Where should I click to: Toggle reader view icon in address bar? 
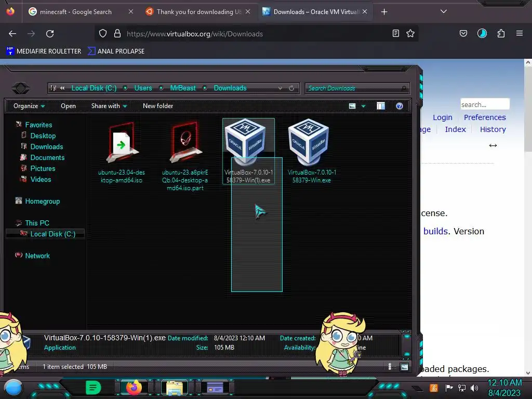click(x=395, y=33)
